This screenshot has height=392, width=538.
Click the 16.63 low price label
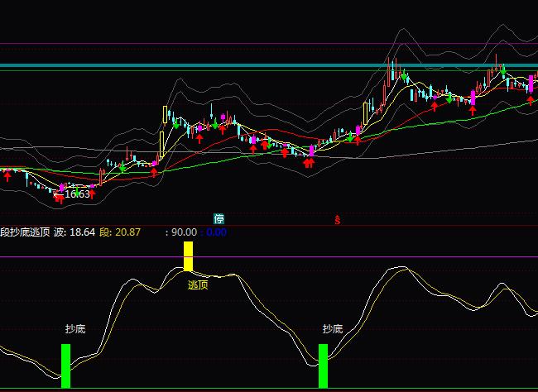tap(77, 194)
